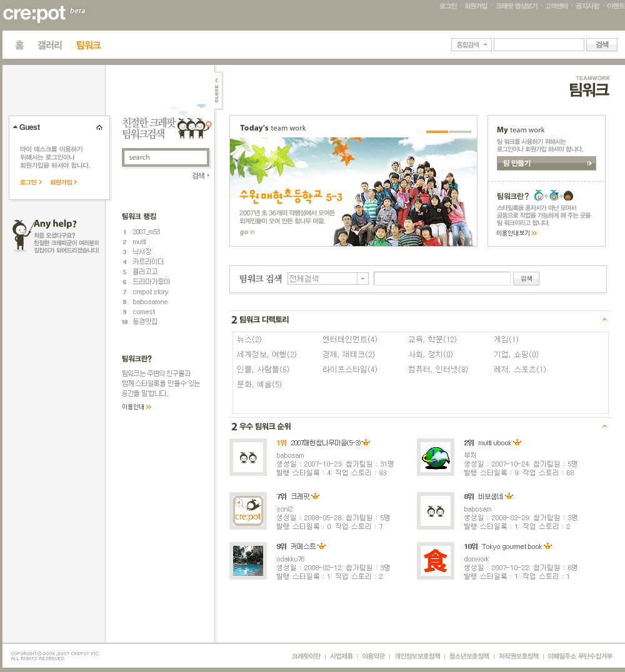This screenshot has height=672, width=625.
Task: Switch to second Today's team work slide
Action: tap(460, 132)
